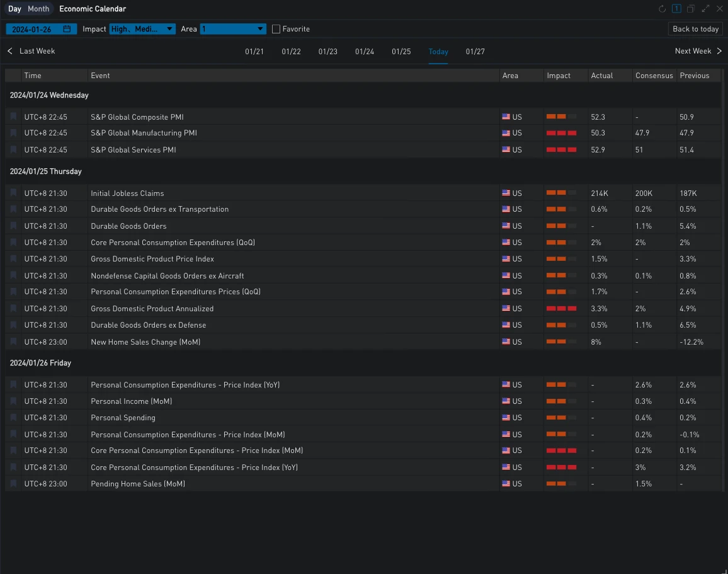728x574 pixels.
Task: Click the refresh icon in title bar
Action: [x=662, y=9]
